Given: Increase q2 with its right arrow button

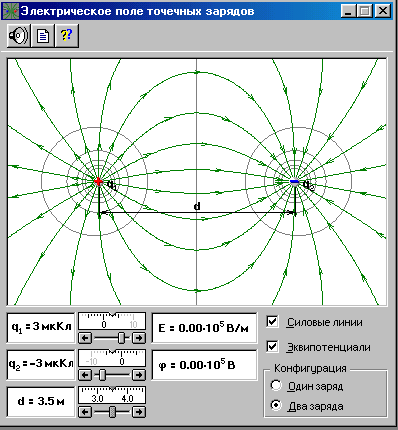Looking at the screenshot, I should pos(139,375).
